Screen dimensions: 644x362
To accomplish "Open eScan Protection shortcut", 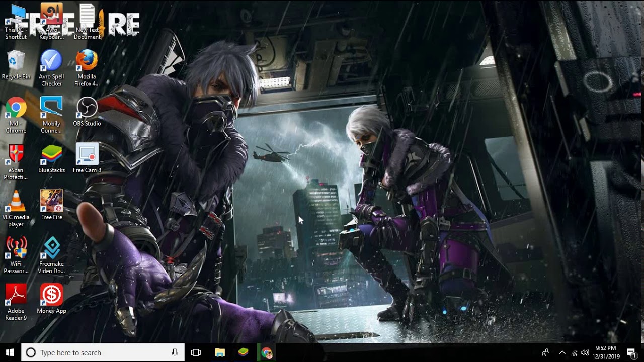I will [x=16, y=162].
